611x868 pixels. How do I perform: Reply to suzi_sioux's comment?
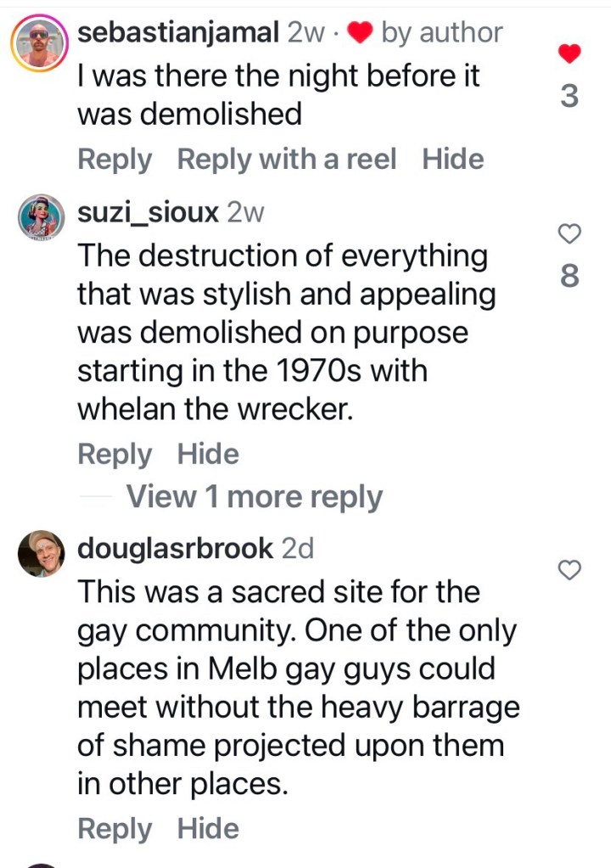pos(115,454)
